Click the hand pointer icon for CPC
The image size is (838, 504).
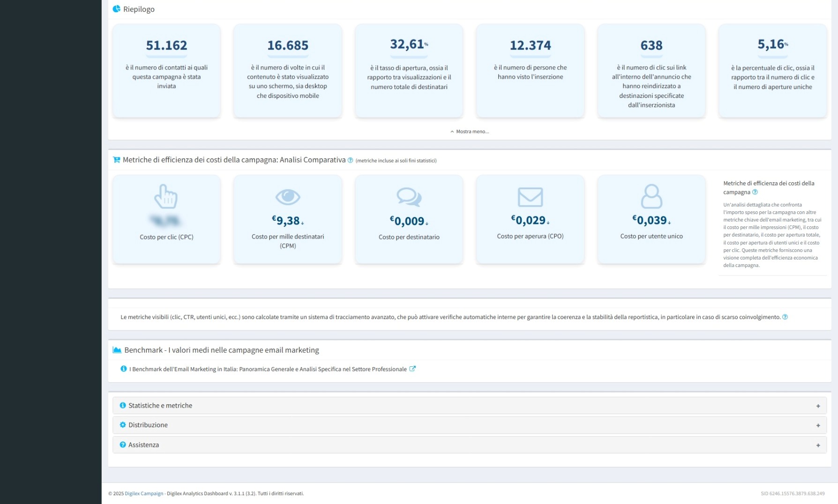(x=166, y=196)
